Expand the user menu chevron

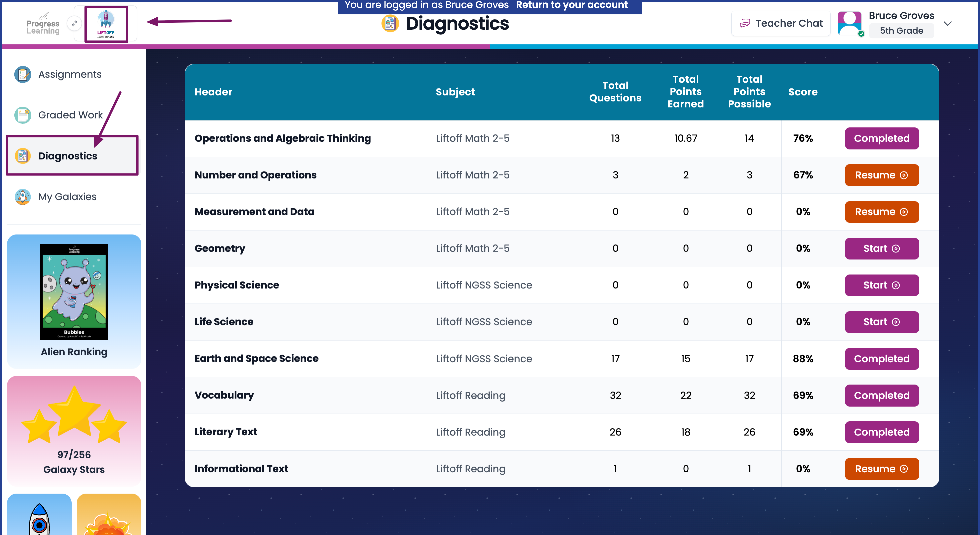(948, 24)
